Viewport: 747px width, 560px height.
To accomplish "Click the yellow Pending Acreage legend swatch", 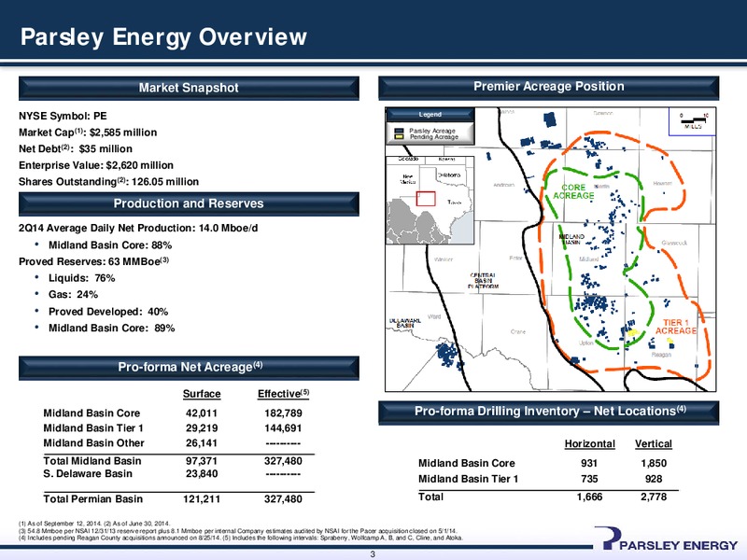I will coord(400,137).
